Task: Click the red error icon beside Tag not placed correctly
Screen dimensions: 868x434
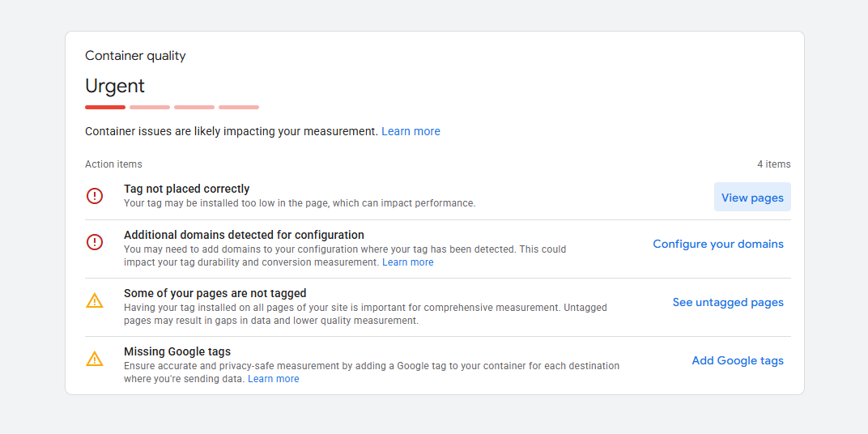Action: (95, 196)
